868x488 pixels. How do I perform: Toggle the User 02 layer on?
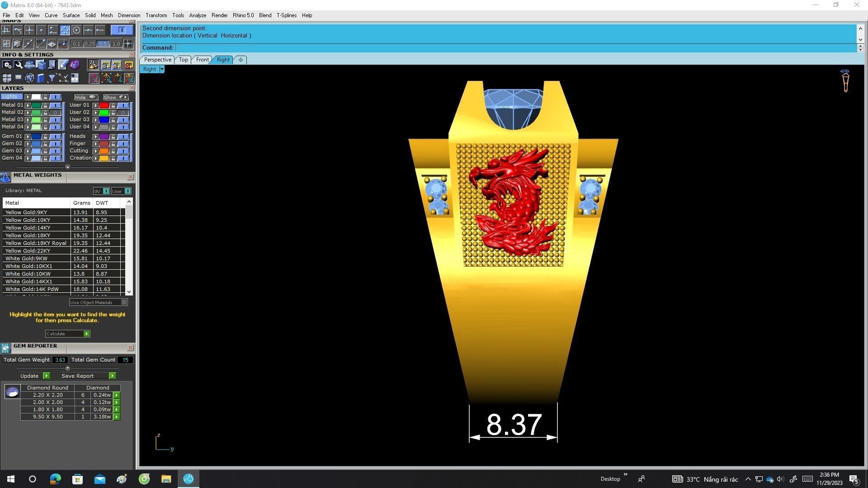123,113
